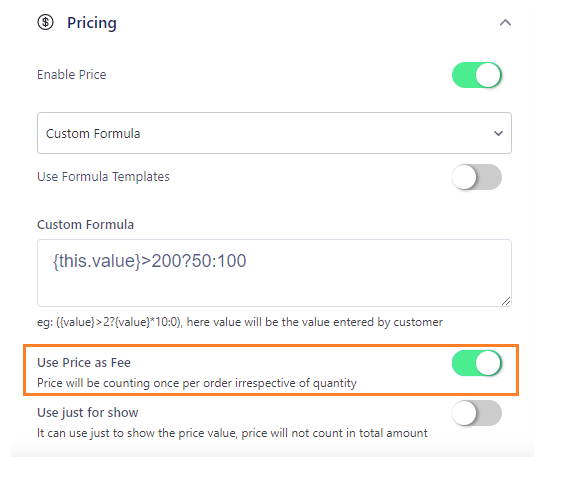Click the Use Formula Templates label
The height and width of the screenshot is (485, 585).
[103, 176]
